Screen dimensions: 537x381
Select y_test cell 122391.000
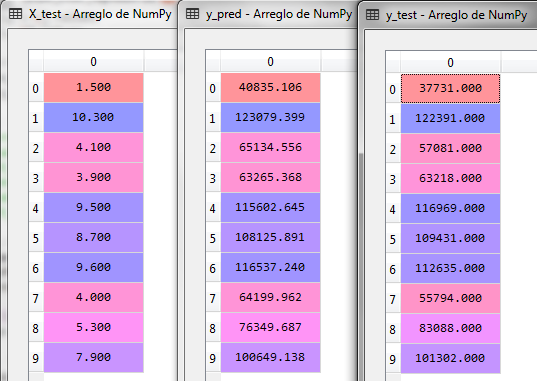click(x=451, y=118)
